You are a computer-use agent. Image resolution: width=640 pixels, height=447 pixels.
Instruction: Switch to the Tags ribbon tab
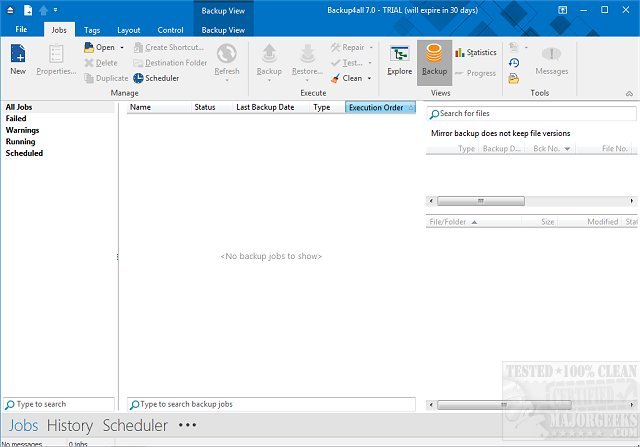92,30
